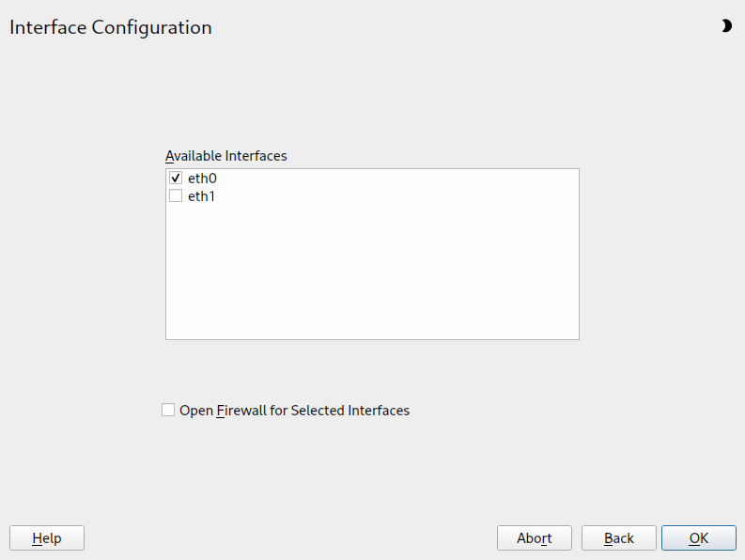This screenshot has height=560, width=745.
Task: Uncheck the eth0 interface checkbox
Action: (176, 178)
